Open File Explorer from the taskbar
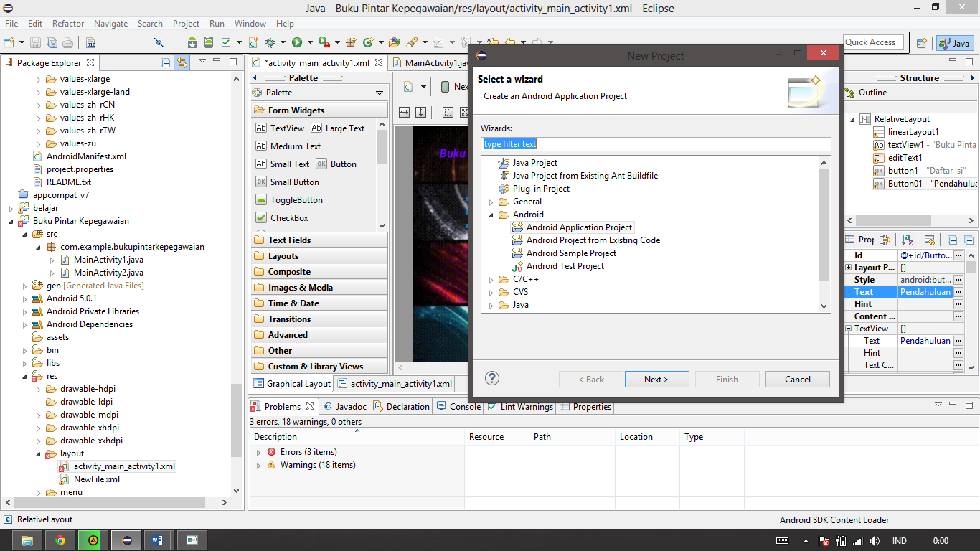Viewport: 980px width, 551px height. [27, 540]
